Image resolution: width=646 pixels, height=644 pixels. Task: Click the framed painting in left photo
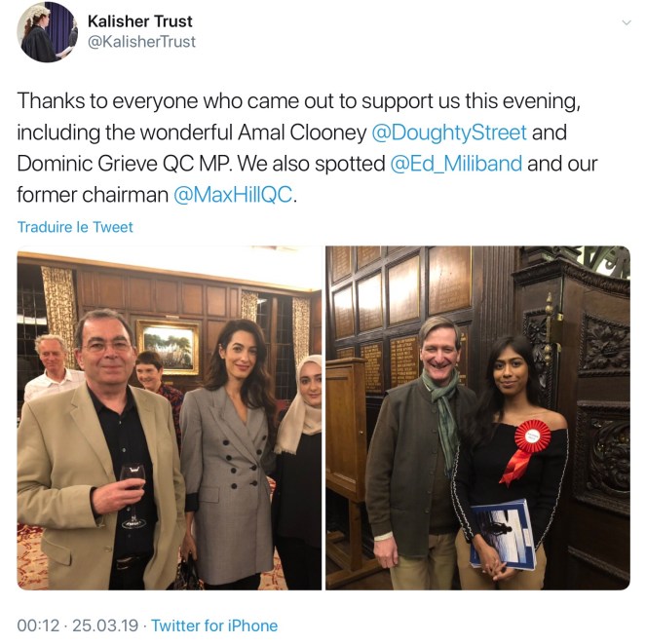pos(169,348)
